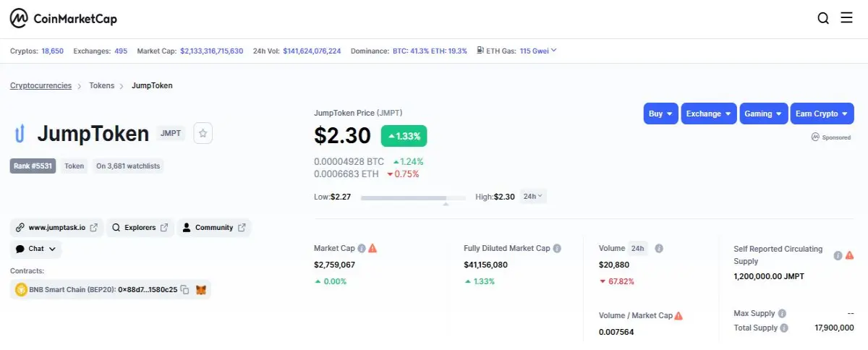Open the Exchange dropdown

click(x=709, y=114)
